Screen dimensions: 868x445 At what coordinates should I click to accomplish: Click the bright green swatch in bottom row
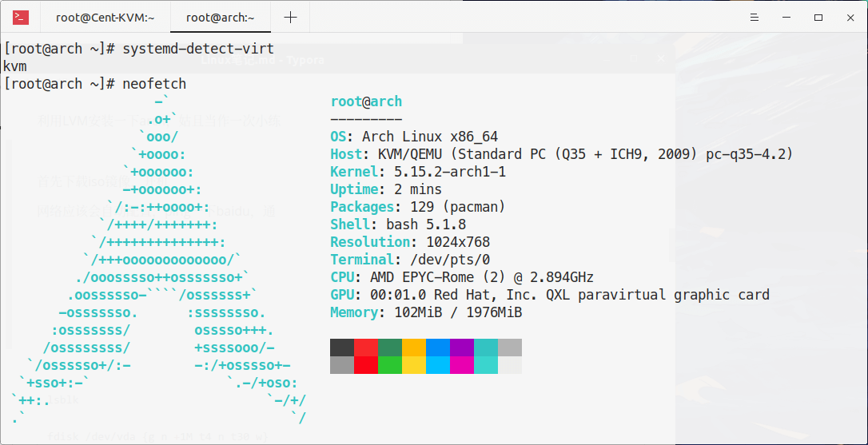pyautogui.click(x=390, y=365)
